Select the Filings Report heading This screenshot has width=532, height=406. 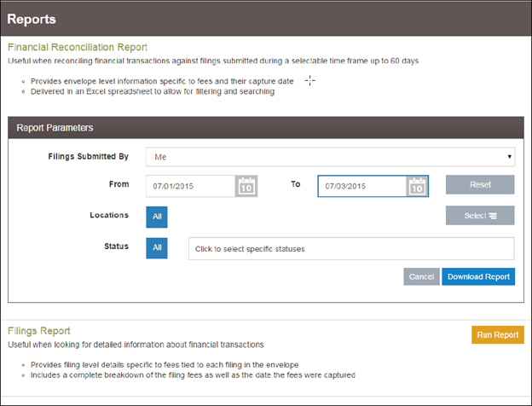(38, 330)
